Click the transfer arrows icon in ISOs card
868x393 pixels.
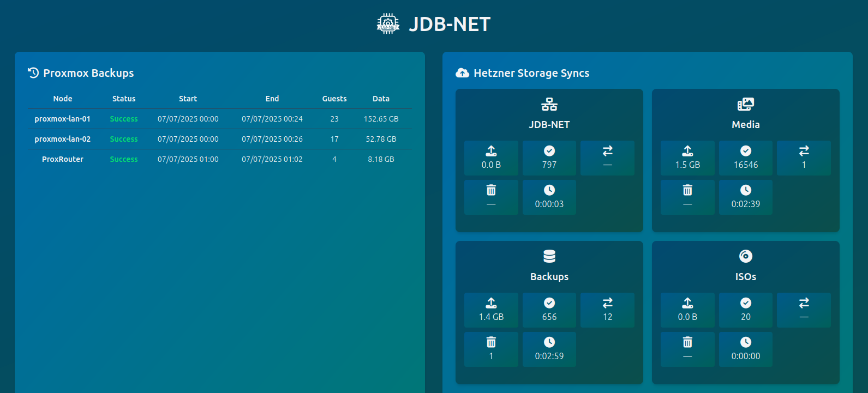804,303
